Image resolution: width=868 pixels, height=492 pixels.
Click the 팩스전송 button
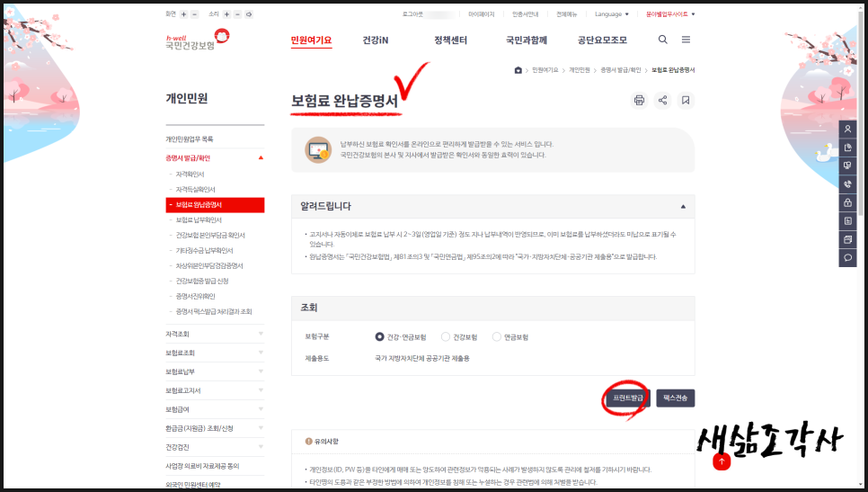click(x=676, y=398)
